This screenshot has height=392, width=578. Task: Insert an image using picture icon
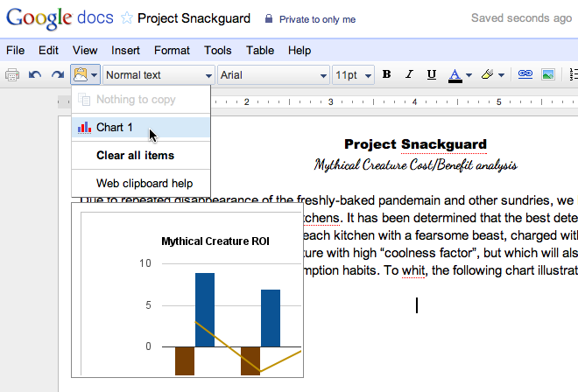point(548,74)
